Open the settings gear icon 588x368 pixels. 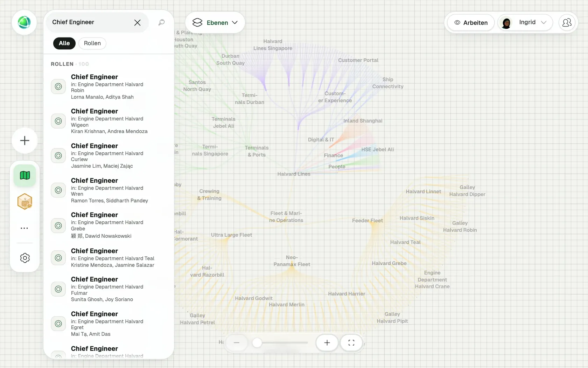(25, 258)
